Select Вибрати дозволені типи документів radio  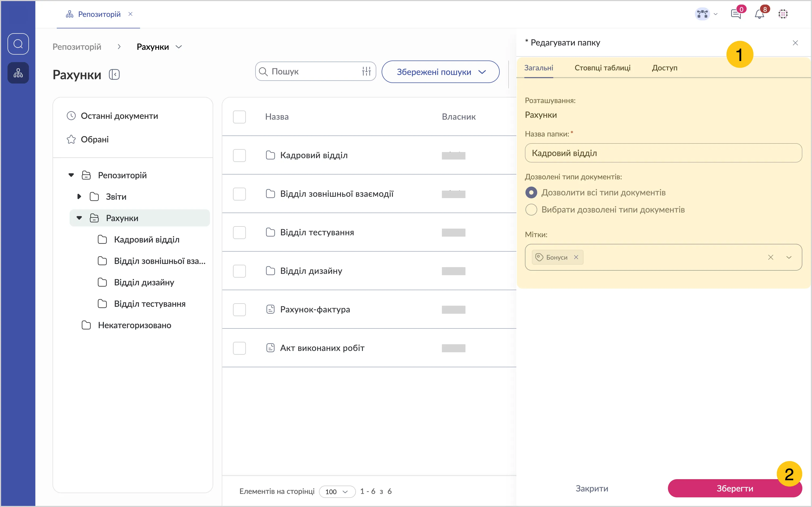(531, 210)
